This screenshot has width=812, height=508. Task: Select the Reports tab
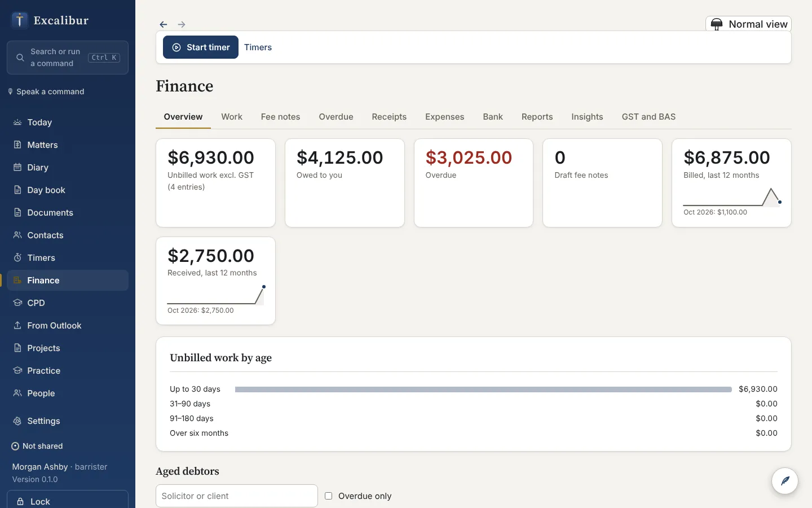point(537,117)
